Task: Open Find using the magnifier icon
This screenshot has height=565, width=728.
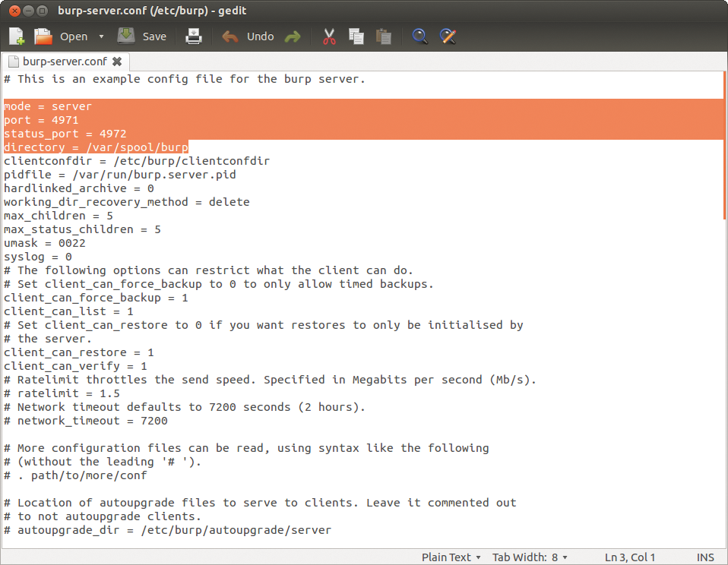Action: click(419, 36)
